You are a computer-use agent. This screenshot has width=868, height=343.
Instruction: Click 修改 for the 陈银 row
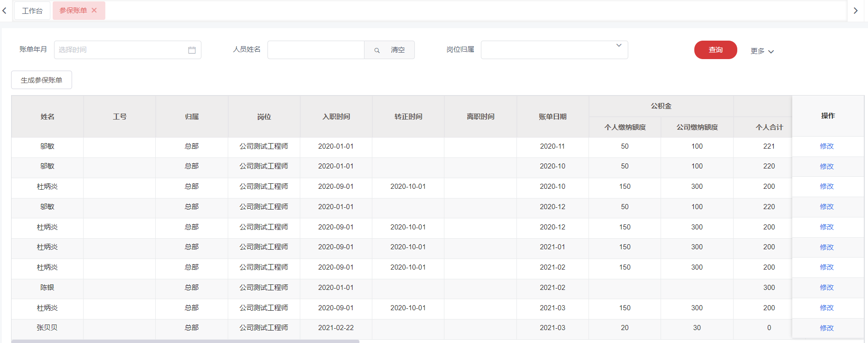(826, 288)
